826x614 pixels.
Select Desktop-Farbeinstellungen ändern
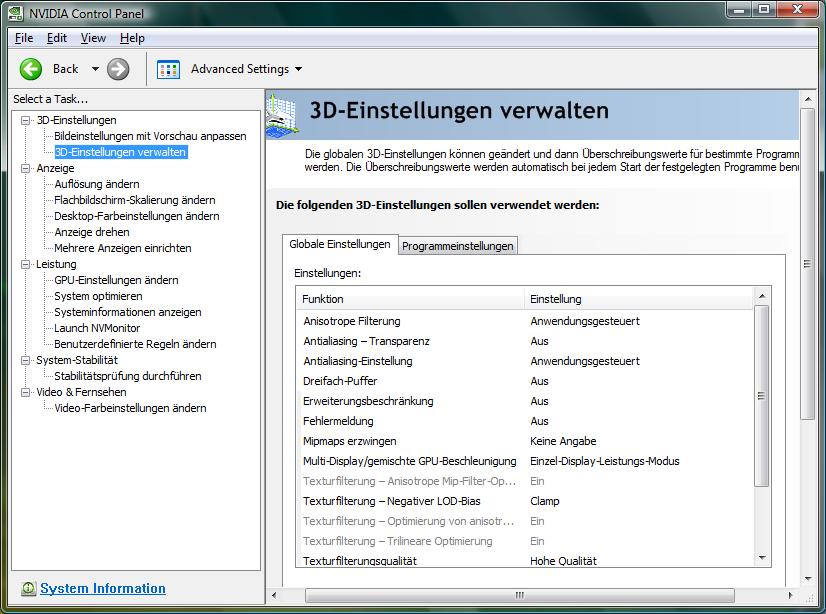click(x=136, y=216)
